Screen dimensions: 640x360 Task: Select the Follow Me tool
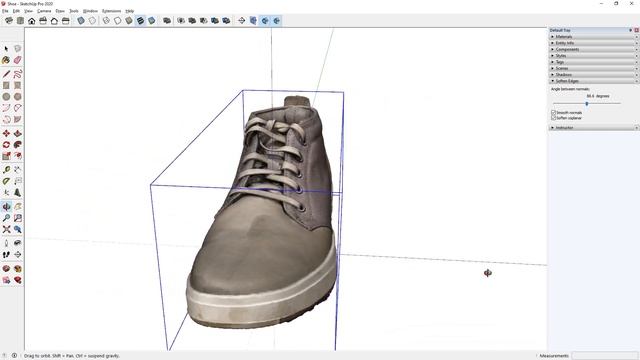(18, 145)
